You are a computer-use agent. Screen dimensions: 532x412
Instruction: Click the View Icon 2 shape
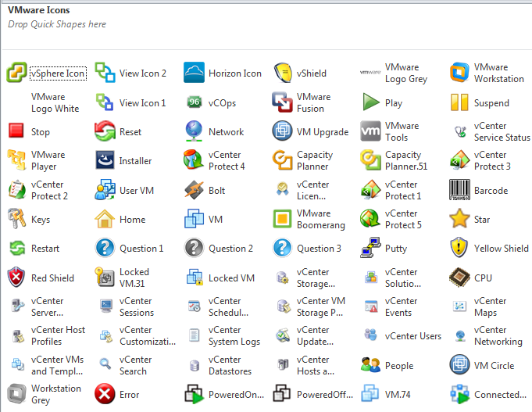click(x=105, y=73)
